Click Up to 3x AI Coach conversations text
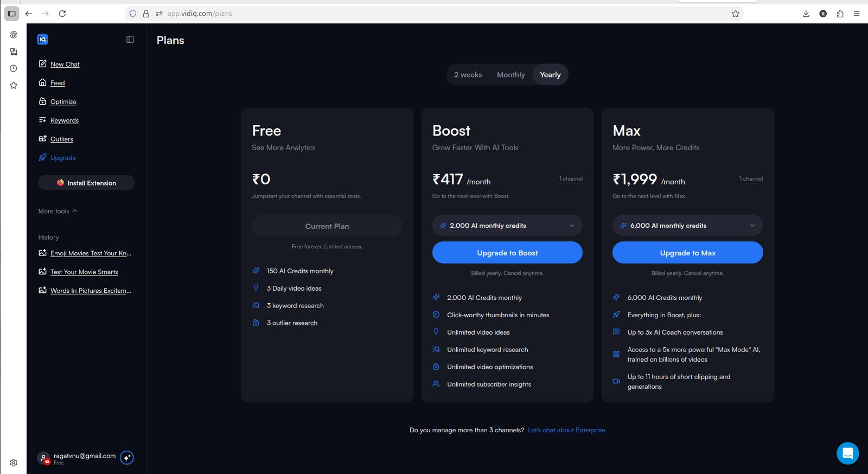Screen dimensions: 868x474 675,332
